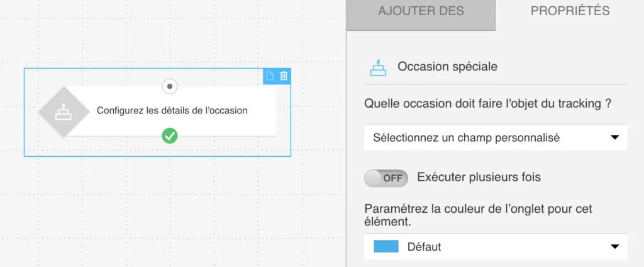
Task: Click arrow of Défaut color dropdown
Action: point(614,247)
